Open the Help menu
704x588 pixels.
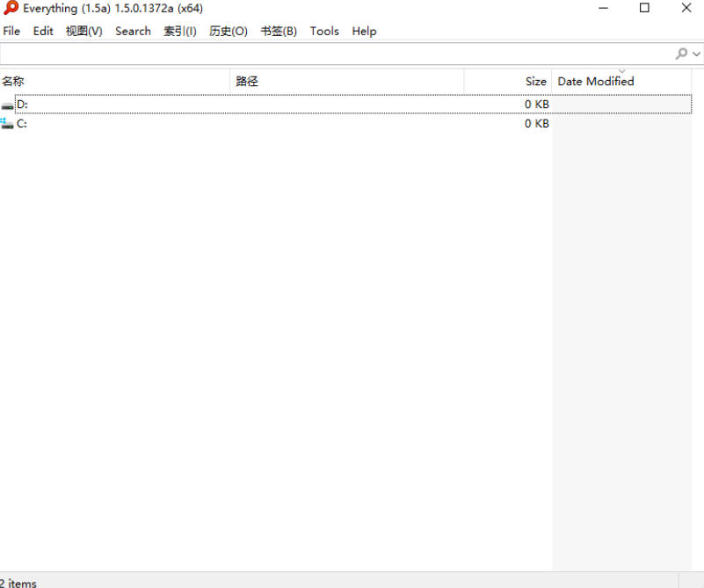pyautogui.click(x=364, y=31)
